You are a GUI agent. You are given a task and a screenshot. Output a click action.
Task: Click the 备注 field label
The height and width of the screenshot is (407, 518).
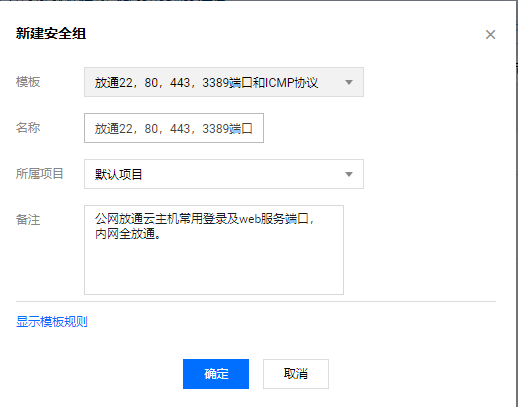28,220
